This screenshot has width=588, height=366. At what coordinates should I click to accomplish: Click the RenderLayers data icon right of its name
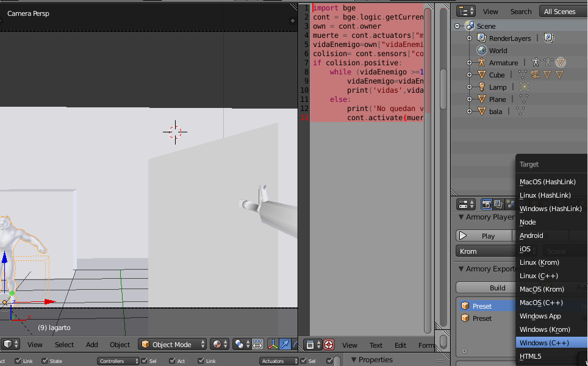[x=548, y=38]
